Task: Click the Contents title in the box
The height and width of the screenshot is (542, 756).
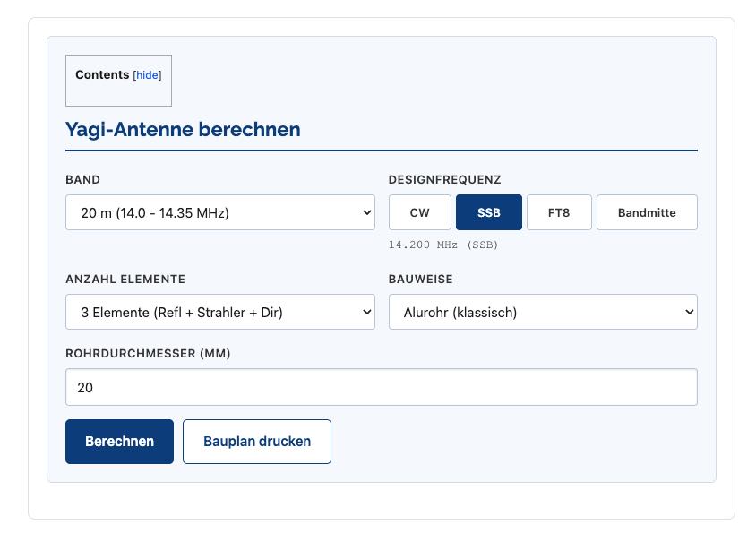Action: 102,75
